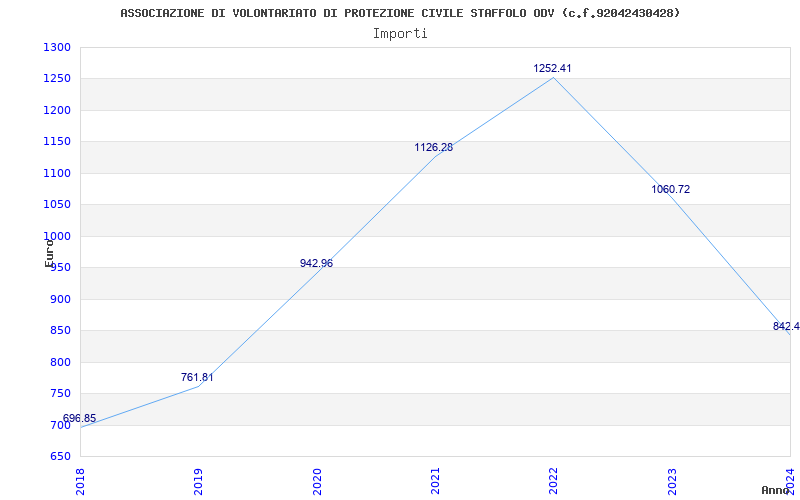Click the 'Anno' x-axis title
This screenshot has height=500, width=800.
click(775, 490)
